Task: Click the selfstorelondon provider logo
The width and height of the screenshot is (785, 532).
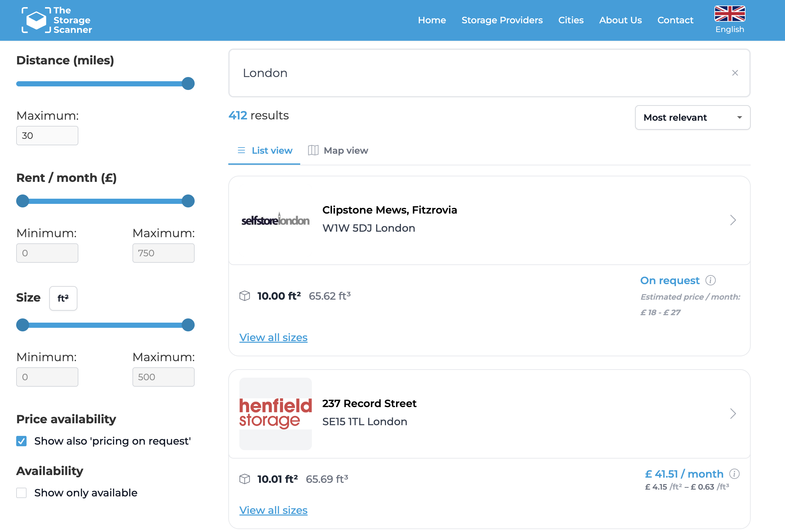Action: tap(275, 220)
